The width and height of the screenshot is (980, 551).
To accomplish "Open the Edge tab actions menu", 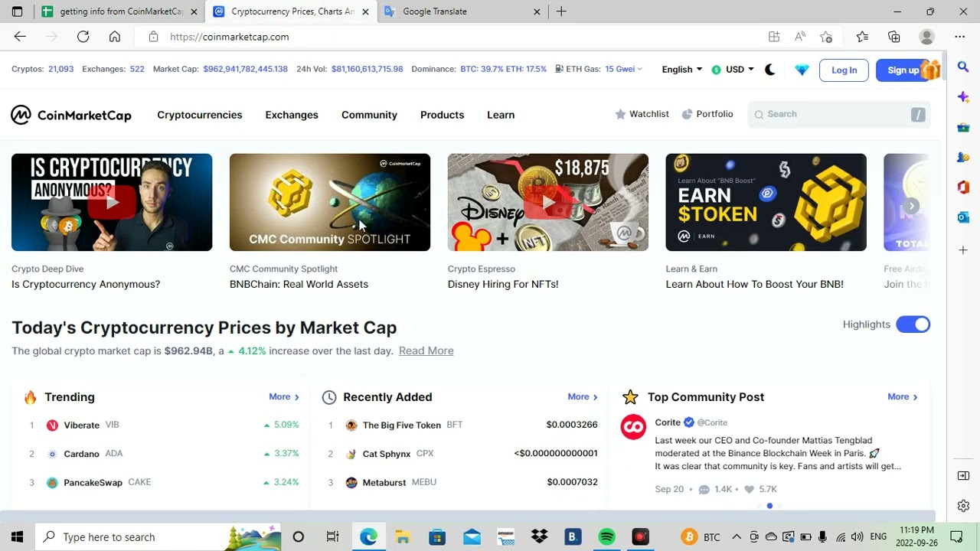I will pos(17,11).
